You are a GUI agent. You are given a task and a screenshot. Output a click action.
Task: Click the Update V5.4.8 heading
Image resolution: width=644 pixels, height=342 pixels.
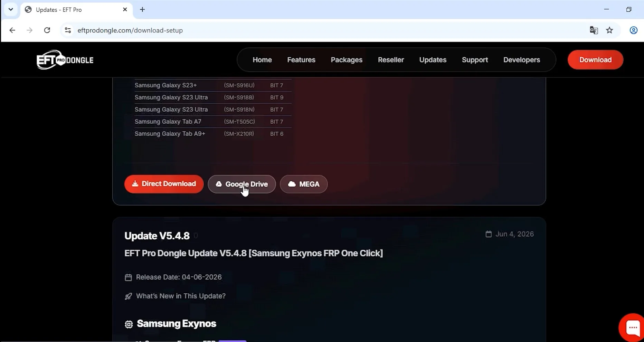click(x=157, y=236)
